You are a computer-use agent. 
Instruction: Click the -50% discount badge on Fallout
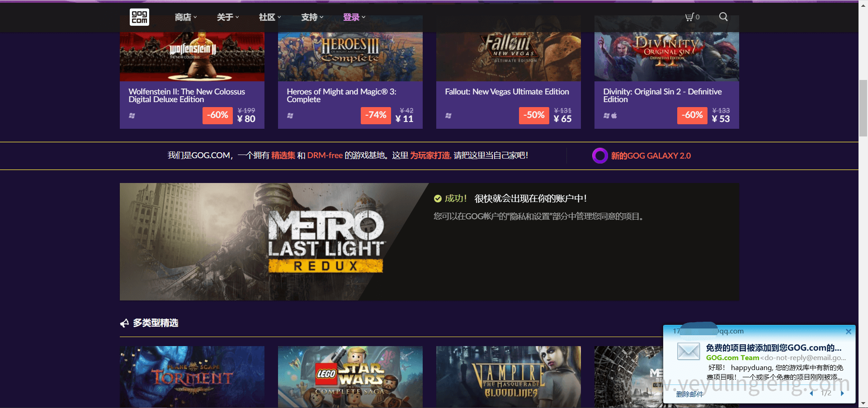point(534,115)
